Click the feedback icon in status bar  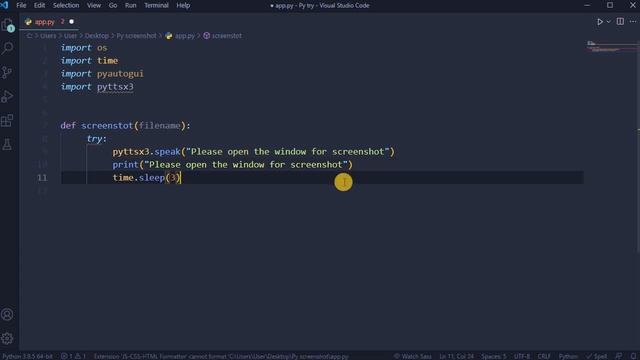[619, 356]
